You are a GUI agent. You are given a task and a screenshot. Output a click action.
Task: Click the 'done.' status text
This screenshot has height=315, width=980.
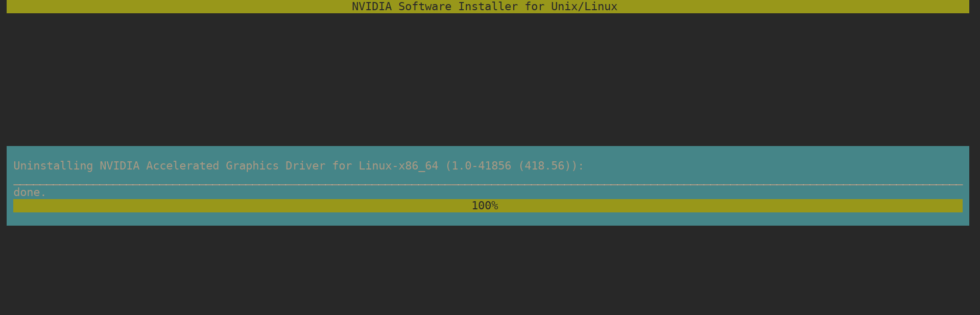30,192
